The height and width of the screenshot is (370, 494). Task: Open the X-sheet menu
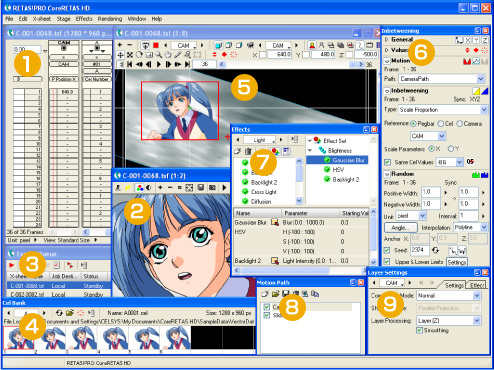point(42,19)
